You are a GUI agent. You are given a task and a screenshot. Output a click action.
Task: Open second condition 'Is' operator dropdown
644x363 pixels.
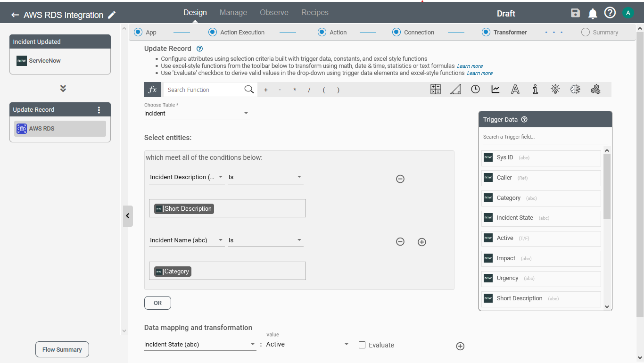click(265, 240)
